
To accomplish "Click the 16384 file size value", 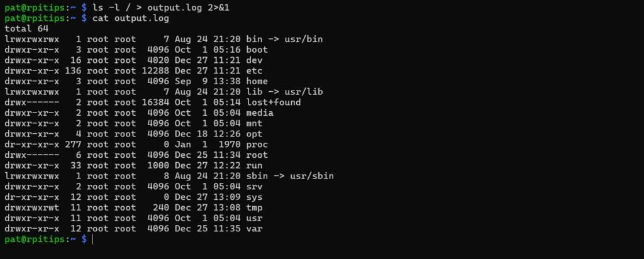I will pos(155,102).
